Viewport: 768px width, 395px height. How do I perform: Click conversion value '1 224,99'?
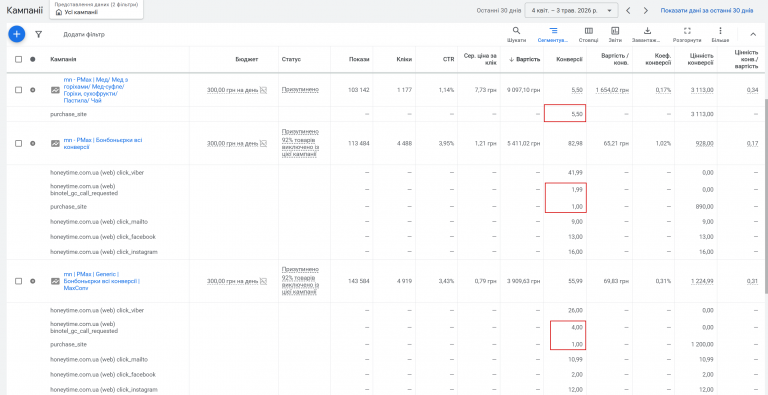[x=702, y=281]
